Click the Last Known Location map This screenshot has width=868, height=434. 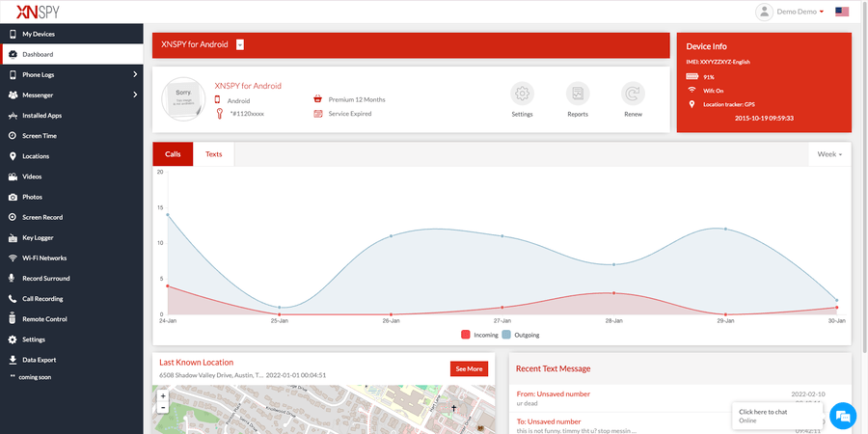323,410
